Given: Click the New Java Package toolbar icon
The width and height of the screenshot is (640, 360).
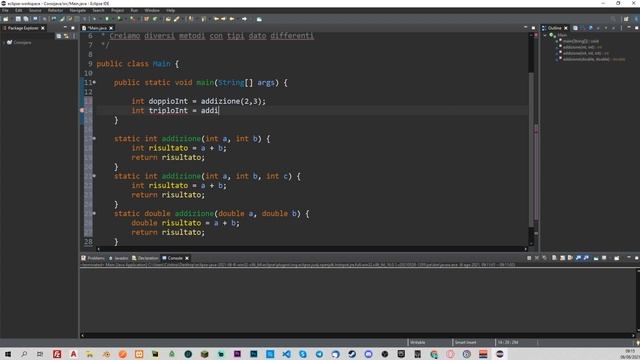Looking at the screenshot, I should (146, 19).
